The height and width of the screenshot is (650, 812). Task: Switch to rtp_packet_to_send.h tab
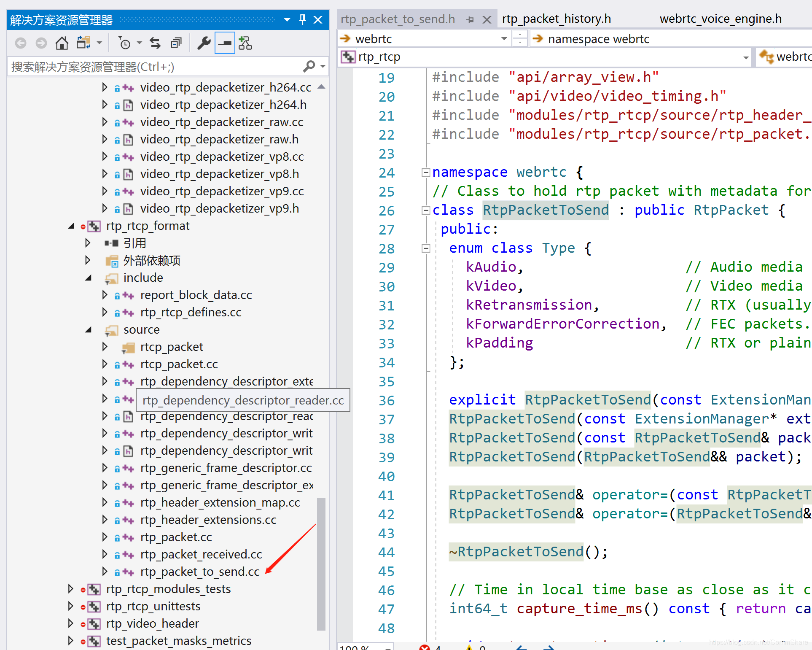click(398, 19)
